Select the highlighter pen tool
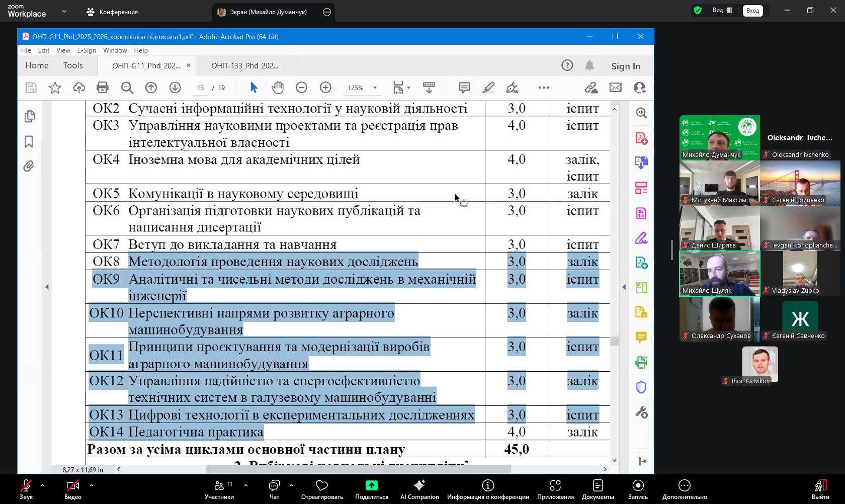The width and height of the screenshot is (845, 504). pos(488,88)
